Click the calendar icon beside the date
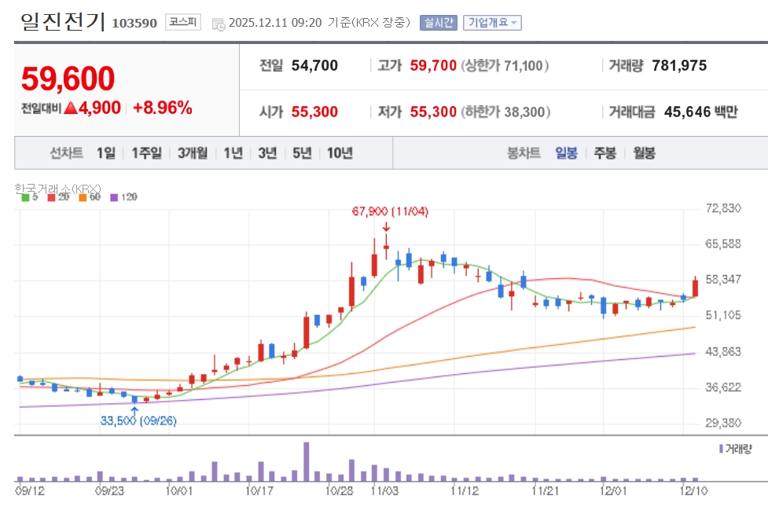Image resolution: width=768 pixels, height=532 pixels. pos(219,24)
